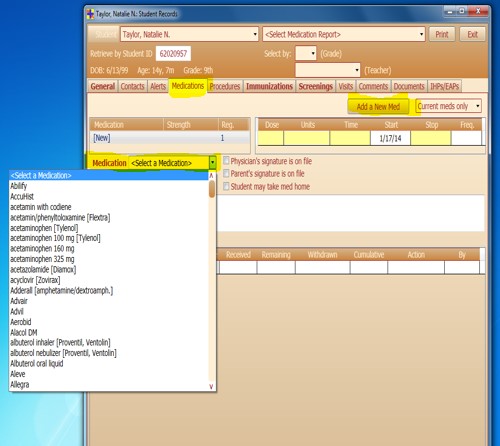The image size is (500, 446).
Task: Choose Advair from medication list
Action: 109,301
